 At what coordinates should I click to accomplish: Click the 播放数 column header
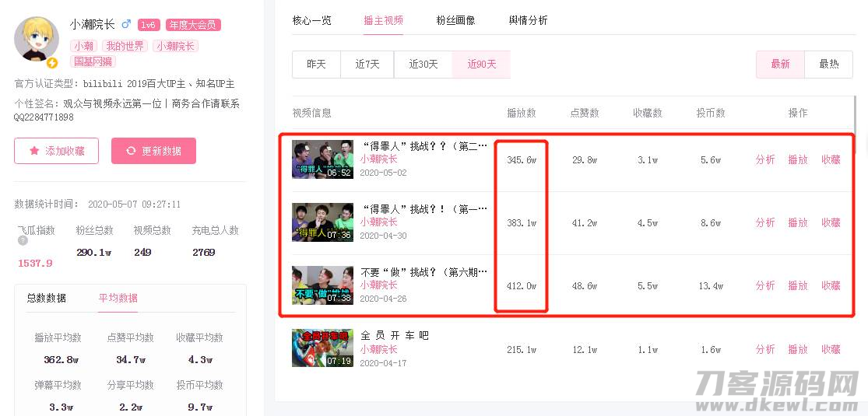522,113
